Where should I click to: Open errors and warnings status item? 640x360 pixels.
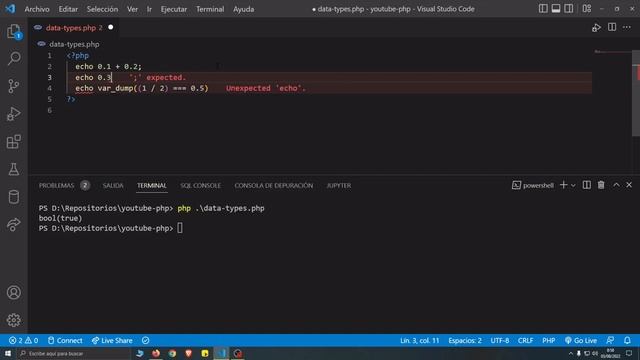pos(23,340)
